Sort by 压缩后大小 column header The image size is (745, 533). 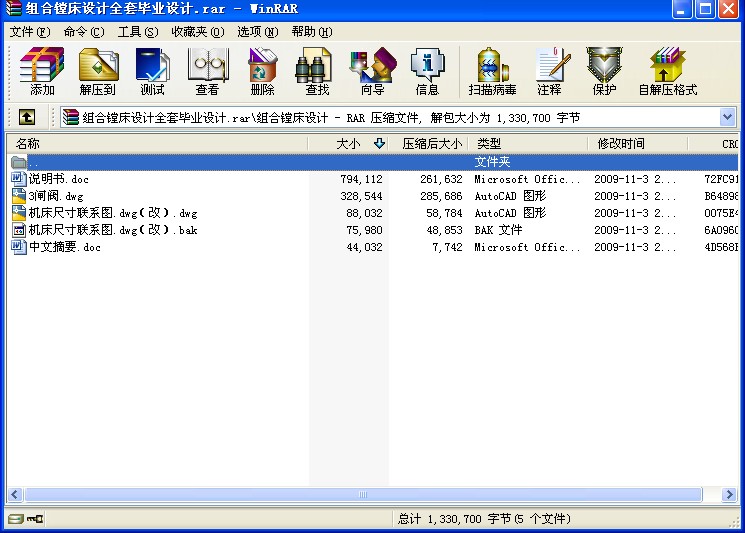[x=429, y=143]
